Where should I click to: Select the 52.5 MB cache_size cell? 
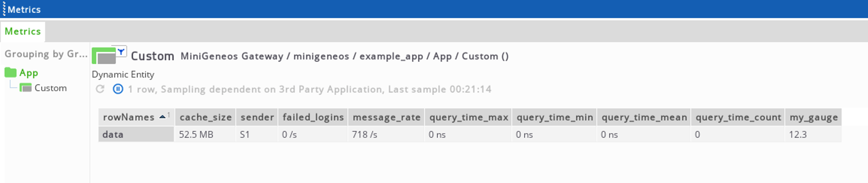point(205,134)
